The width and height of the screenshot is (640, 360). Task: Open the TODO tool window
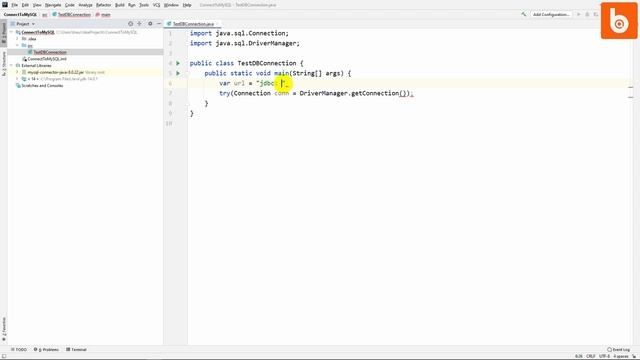tap(19, 350)
